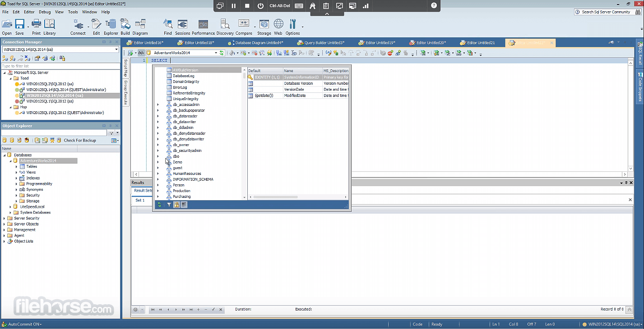Refresh the AdventureWorks2014 database list
The width and height of the screenshot is (644, 329).
click(222, 53)
